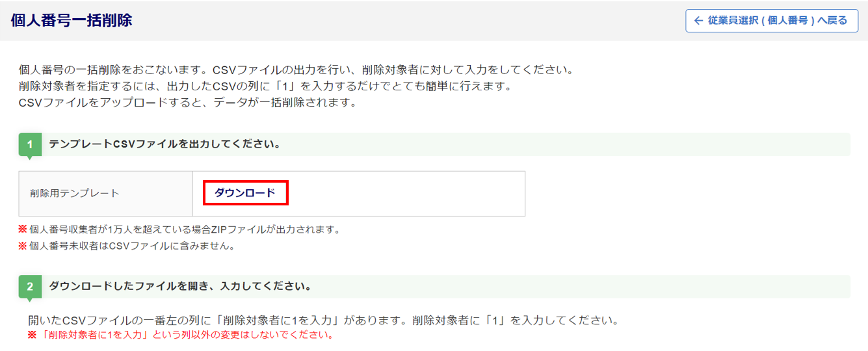Click the テンプレートCSVファイルを出力してください heading
Image resolution: width=868 pixels, height=351 pixels.
[x=164, y=144]
